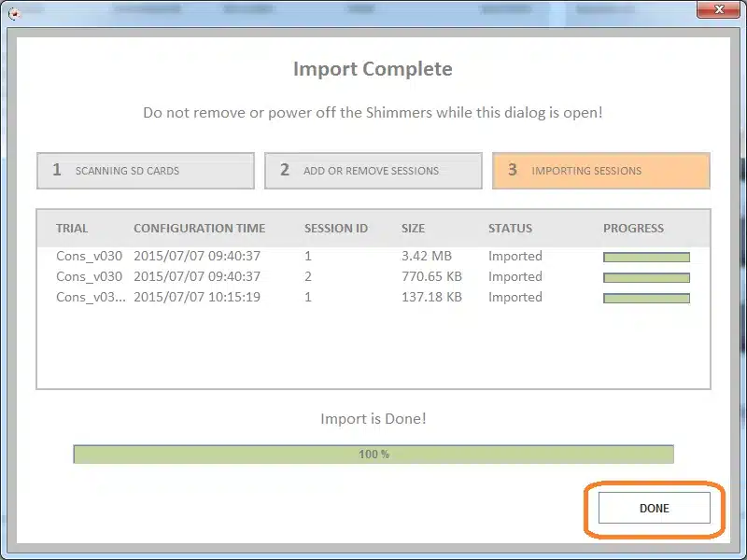Click the 137.18 KB size cell
This screenshot has height=560, width=747.
click(x=431, y=297)
